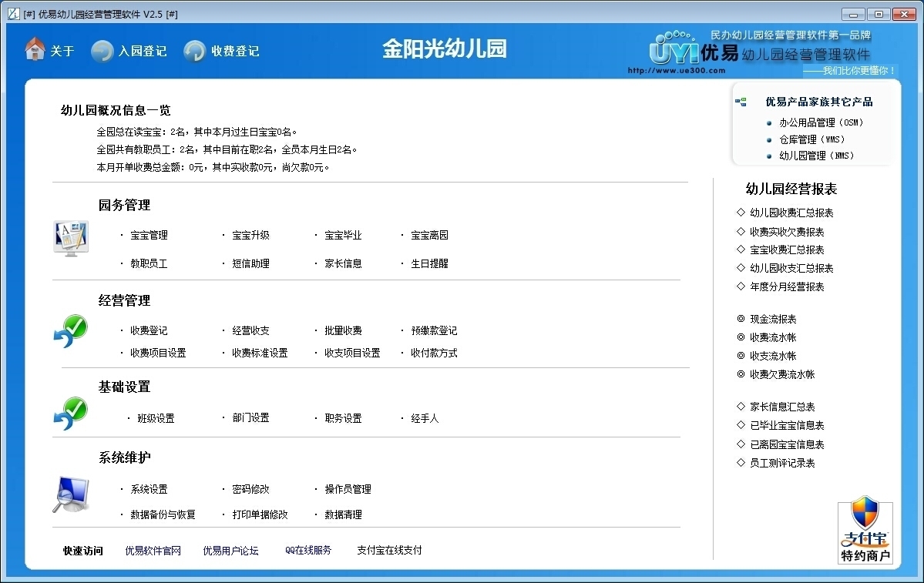Open 系统设置
This screenshot has height=583, width=924.
pyautogui.click(x=149, y=489)
